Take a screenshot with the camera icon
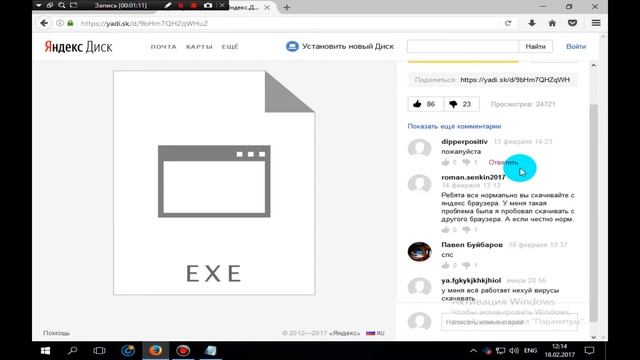The height and width of the screenshot is (360, 640). [208, 6]
